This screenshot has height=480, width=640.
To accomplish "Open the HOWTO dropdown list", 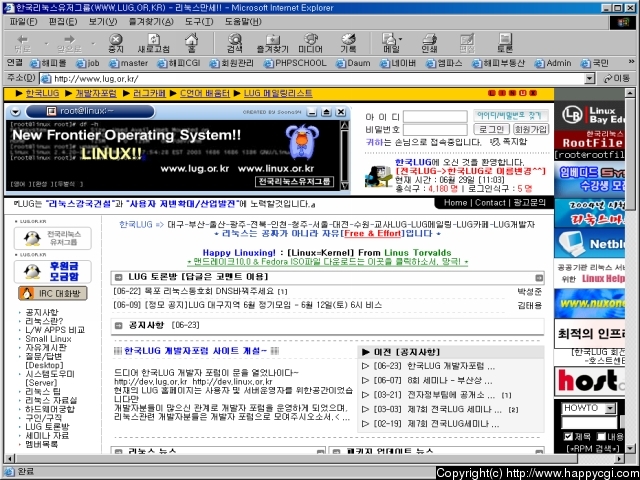I will (x=610, y=409).
